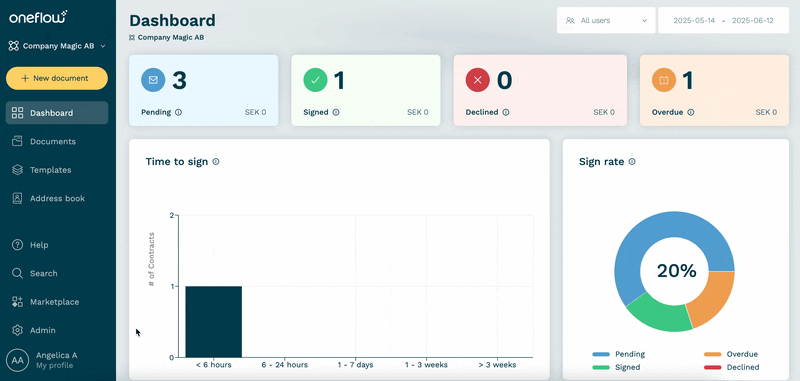The width and height of the screenshot is (800, 381).
Task: Click the AA profile avatar
Action: [17, 360]
